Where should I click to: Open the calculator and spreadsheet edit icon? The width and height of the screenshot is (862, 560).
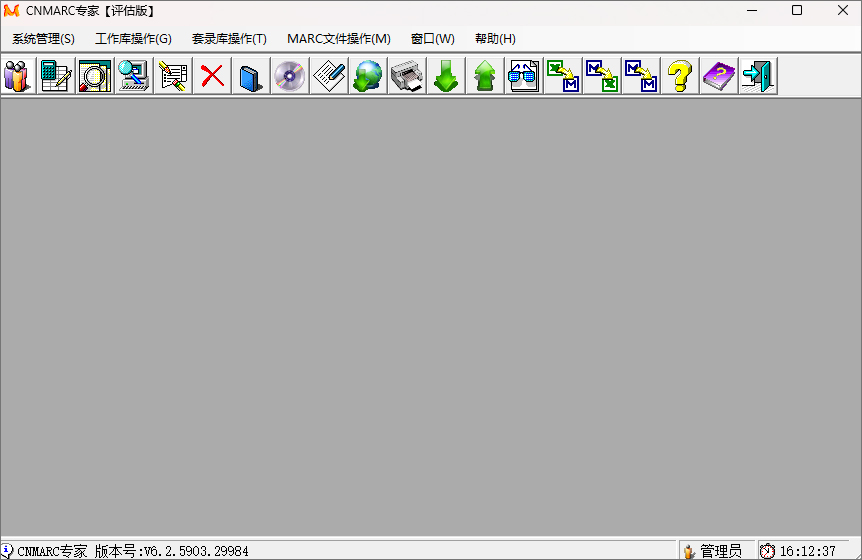point(56,76)
